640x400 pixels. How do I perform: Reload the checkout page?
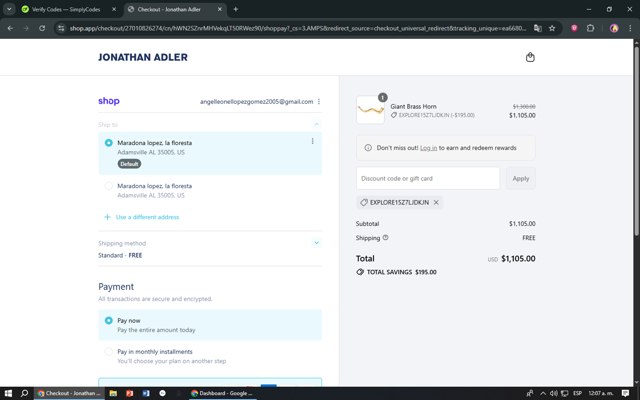click(x=42, y=28)
